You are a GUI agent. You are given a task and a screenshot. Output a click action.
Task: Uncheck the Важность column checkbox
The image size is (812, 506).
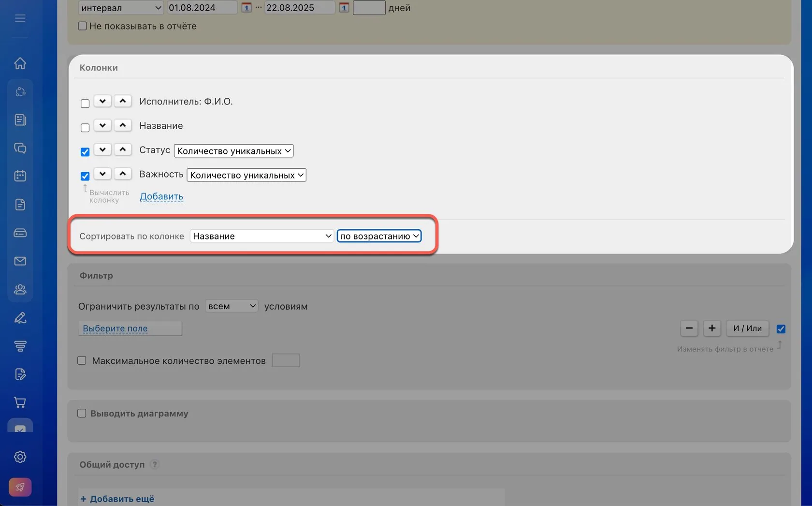click(85, 176)
